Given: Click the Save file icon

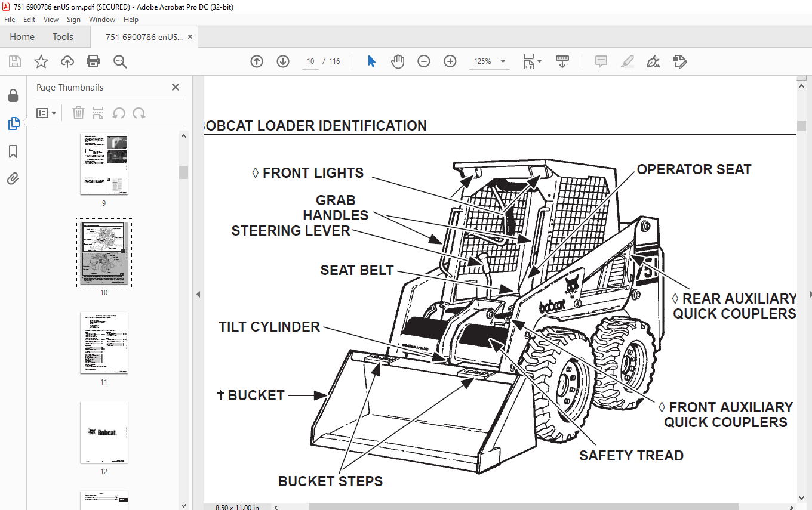Looking at the screenshot, I should pos(15,61).
